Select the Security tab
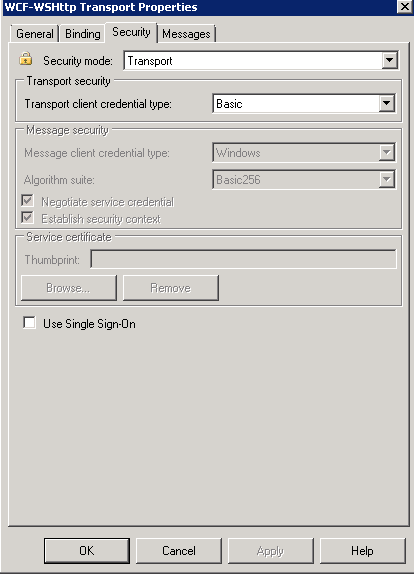Image resolution: width=414 pixels, height=576 pixels. coord(131,32)
